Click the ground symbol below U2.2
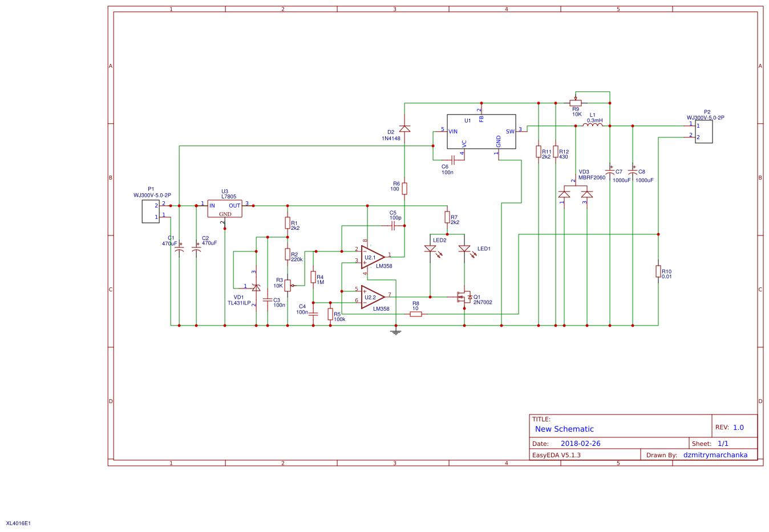 (396, 332)
